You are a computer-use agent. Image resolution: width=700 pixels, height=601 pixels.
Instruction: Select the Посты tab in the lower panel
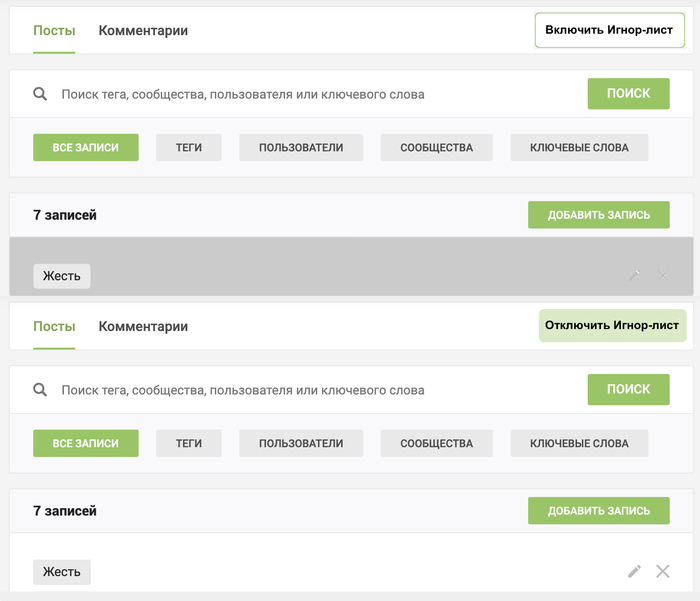pyautogui.click(x=54, y=327)
